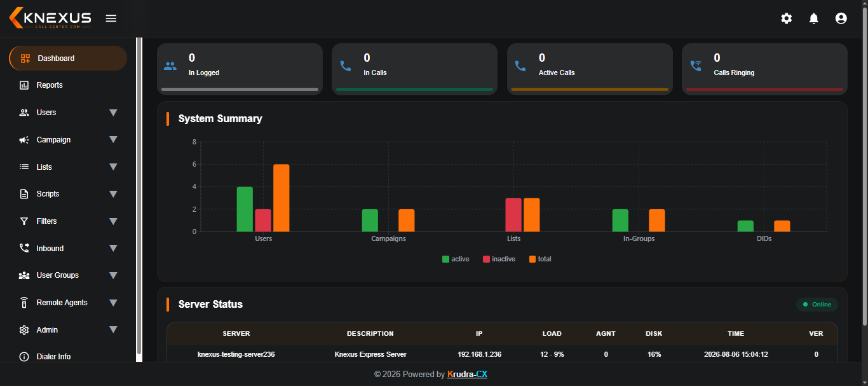
Task: Click the green active bar for Campaigns
Action: tap(370, 221)
